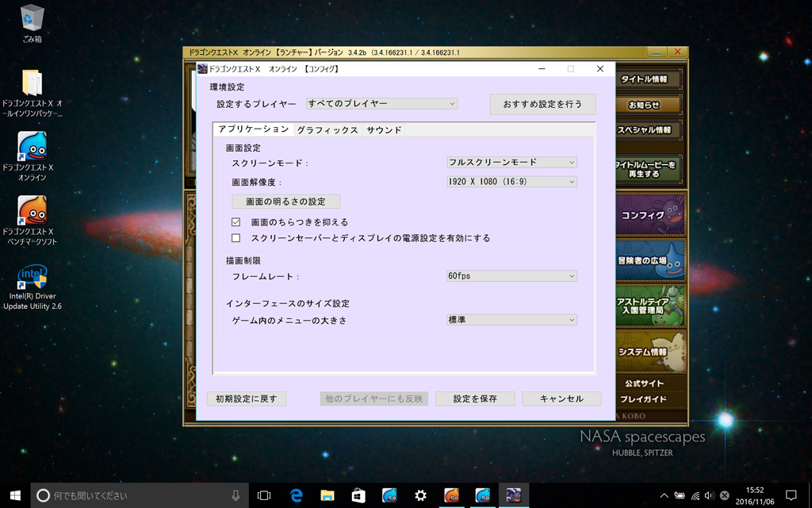Open タイトル情報 in the launcher window
Screen dimensions: 812x508
click(x=647, y=79)
